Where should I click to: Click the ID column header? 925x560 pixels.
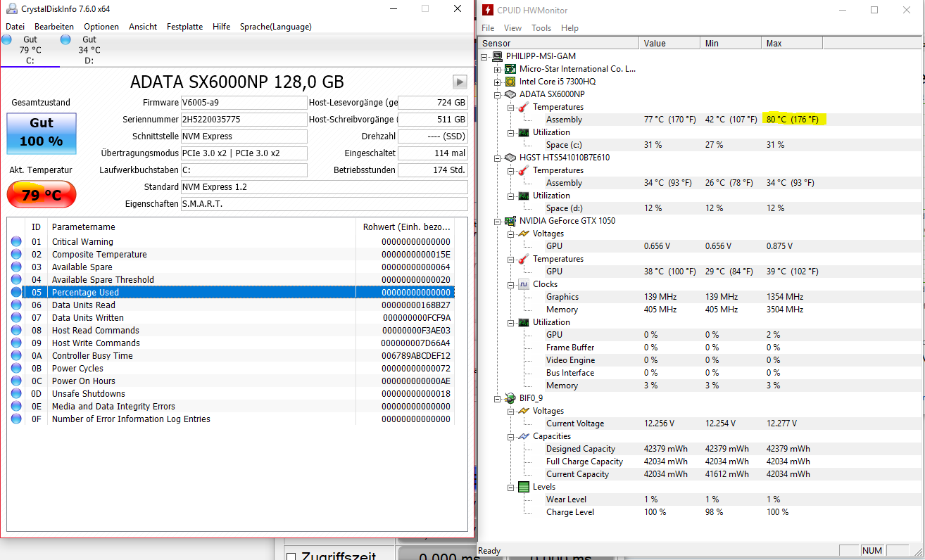click(37, 227)
